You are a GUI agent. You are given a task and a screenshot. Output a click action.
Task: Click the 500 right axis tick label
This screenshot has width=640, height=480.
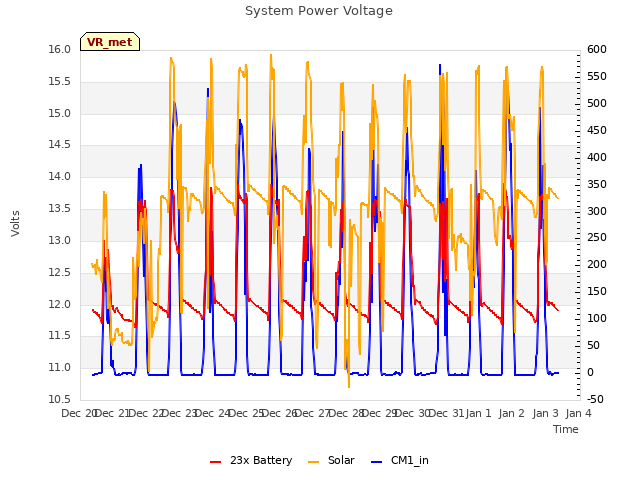point(597,104)
